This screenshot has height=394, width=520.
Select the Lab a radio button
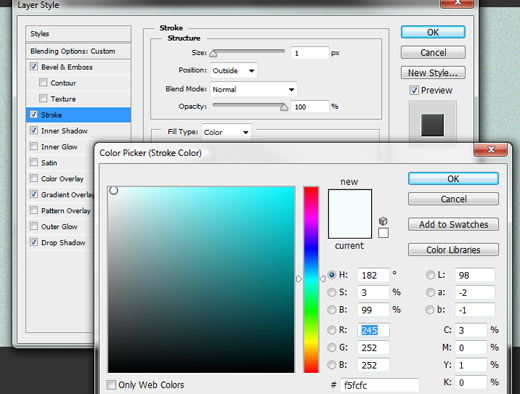[430, 292]
